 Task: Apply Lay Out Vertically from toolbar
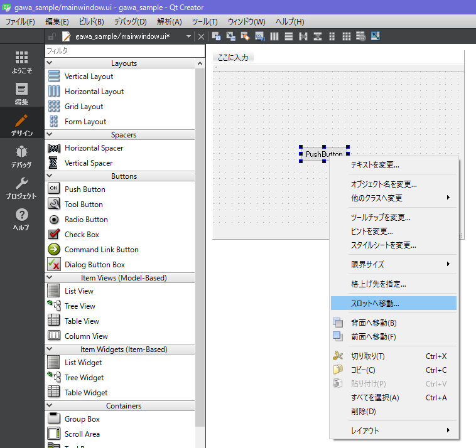point(289,36)
